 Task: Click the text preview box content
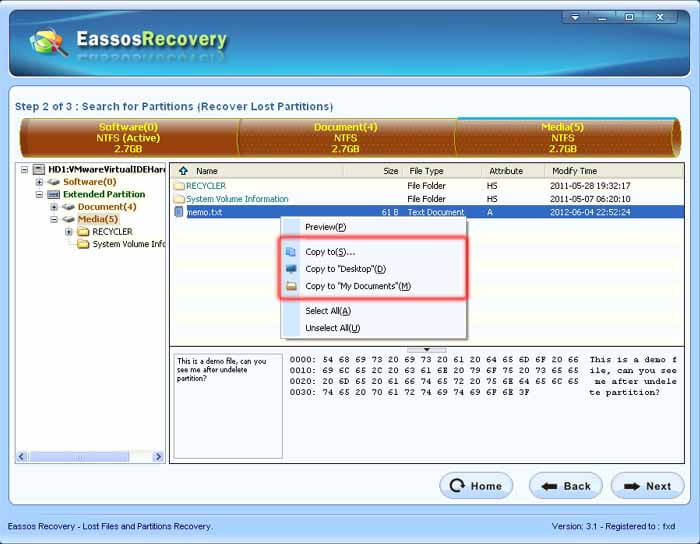[228, 406]
